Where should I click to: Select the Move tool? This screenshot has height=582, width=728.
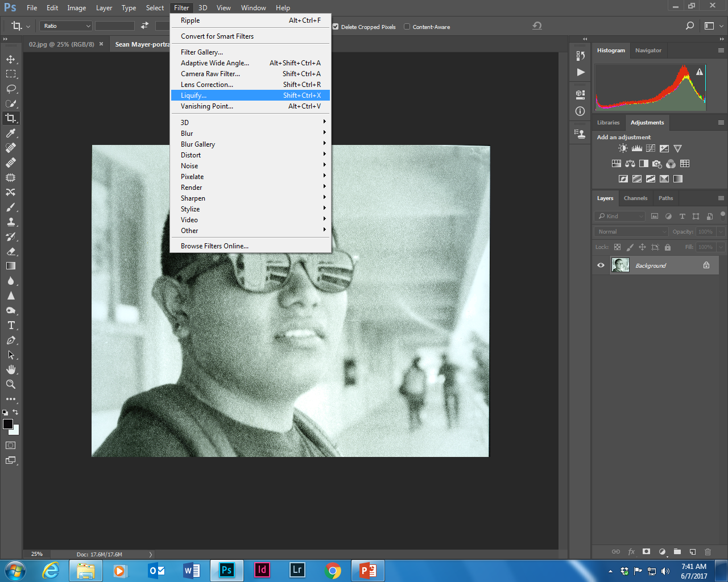(11, 59)
